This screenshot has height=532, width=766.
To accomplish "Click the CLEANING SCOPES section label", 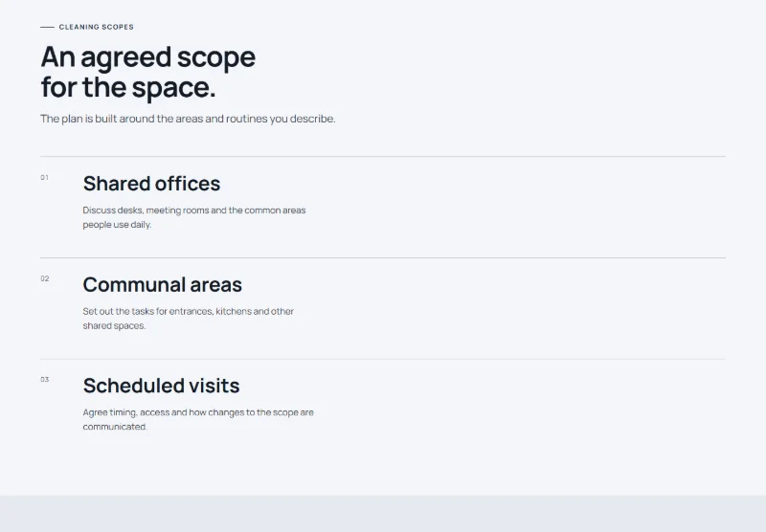I will click(97, 27).
